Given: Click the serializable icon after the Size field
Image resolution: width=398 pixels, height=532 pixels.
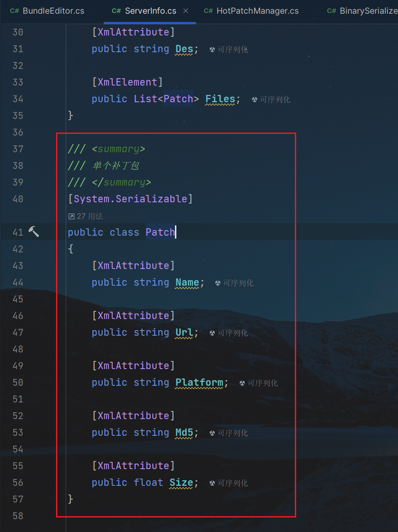Looking at the screenshot, I should [212, 483].
